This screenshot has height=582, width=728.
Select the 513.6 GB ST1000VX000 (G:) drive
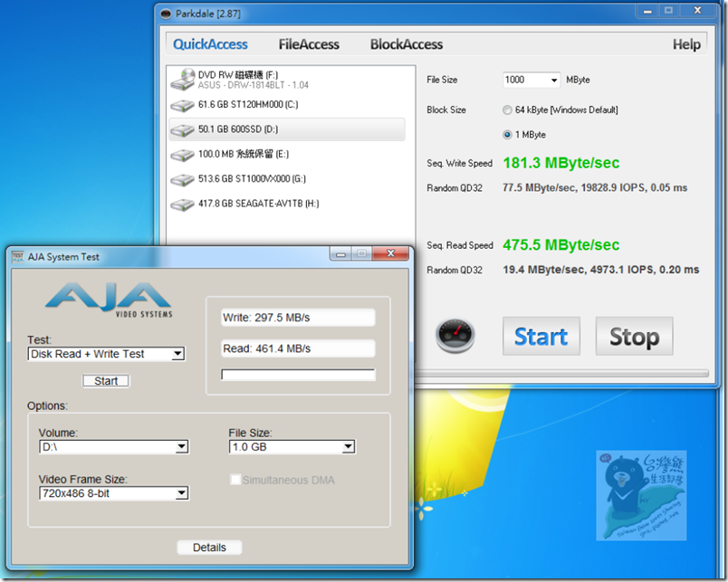coord(287,179)
